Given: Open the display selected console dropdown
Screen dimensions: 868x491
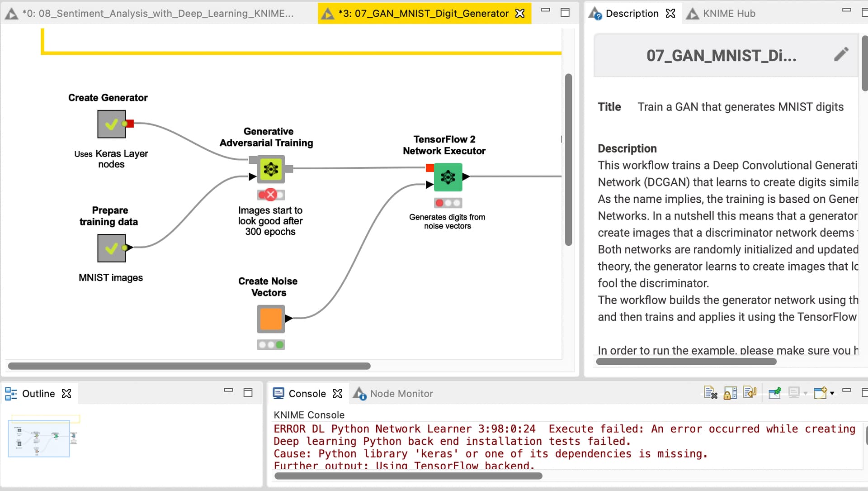Looking at the screenshot, I should 806,393.
